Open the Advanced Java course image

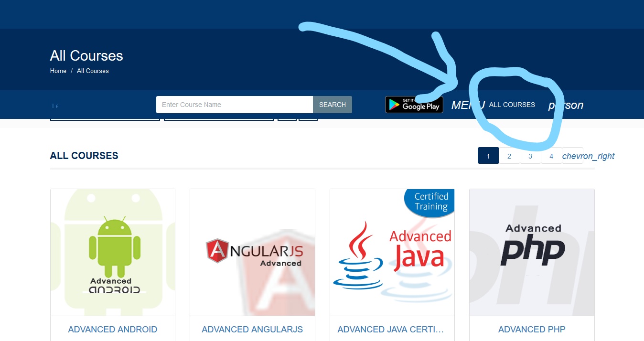(x=392, y=252)
